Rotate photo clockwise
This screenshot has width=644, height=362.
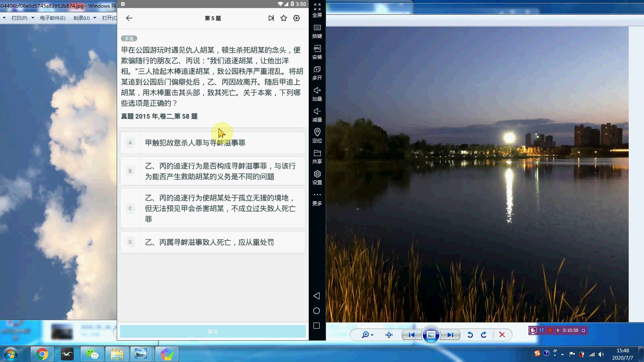tap(484, 335)
